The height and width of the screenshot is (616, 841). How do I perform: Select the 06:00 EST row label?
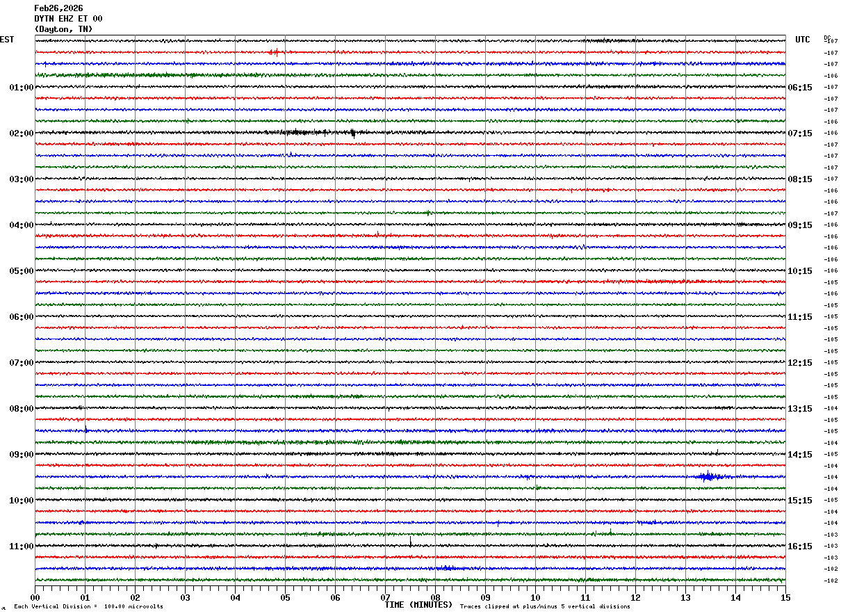click(22, 317)
